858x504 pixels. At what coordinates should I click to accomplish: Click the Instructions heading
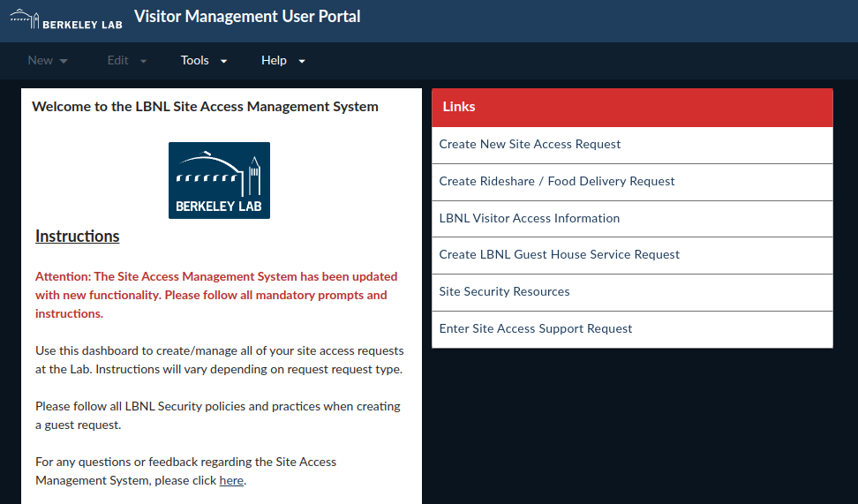pyautogui.click(x=77, y=236)
